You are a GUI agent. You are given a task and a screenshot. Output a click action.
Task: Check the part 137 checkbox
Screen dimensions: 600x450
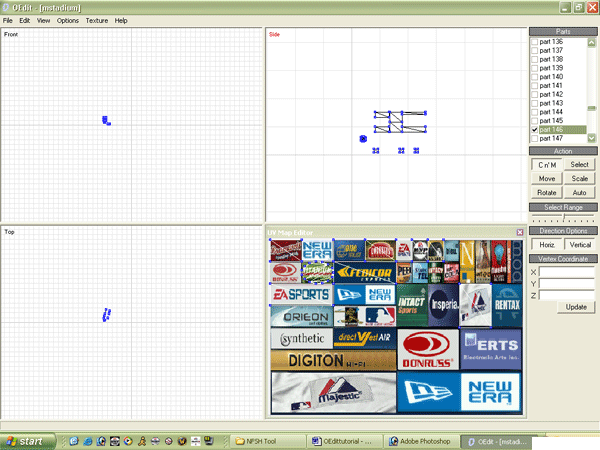coord(535,51)
